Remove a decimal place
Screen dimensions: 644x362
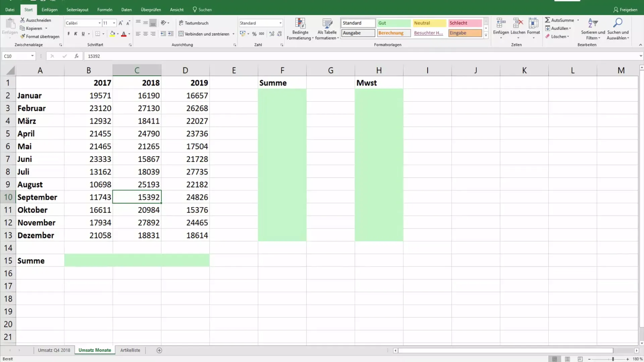click(x=279, y=34)
